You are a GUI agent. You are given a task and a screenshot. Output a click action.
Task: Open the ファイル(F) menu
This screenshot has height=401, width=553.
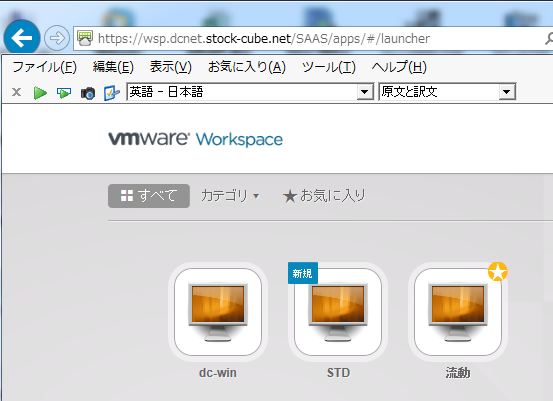click(x=44, y=67)
